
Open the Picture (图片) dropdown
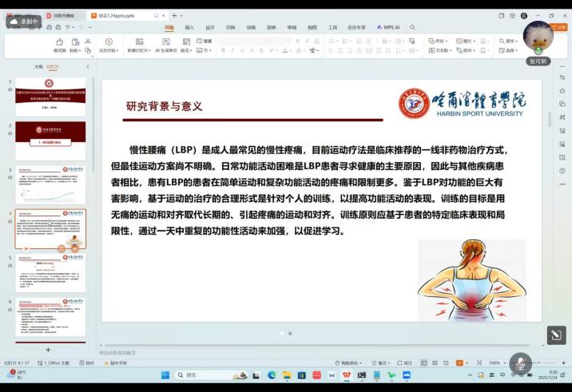click(466, 41)
